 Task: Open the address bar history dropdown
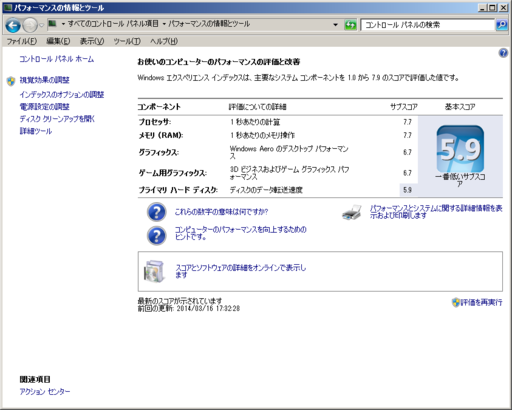click(x=335, y=25)
